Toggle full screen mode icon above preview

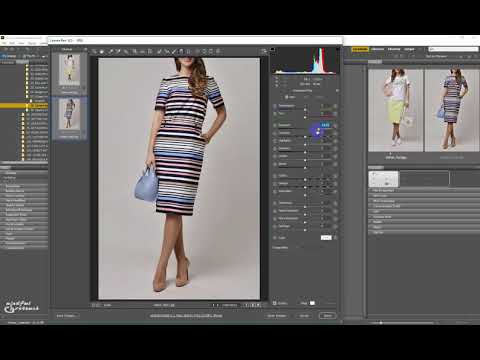point(264,51)
